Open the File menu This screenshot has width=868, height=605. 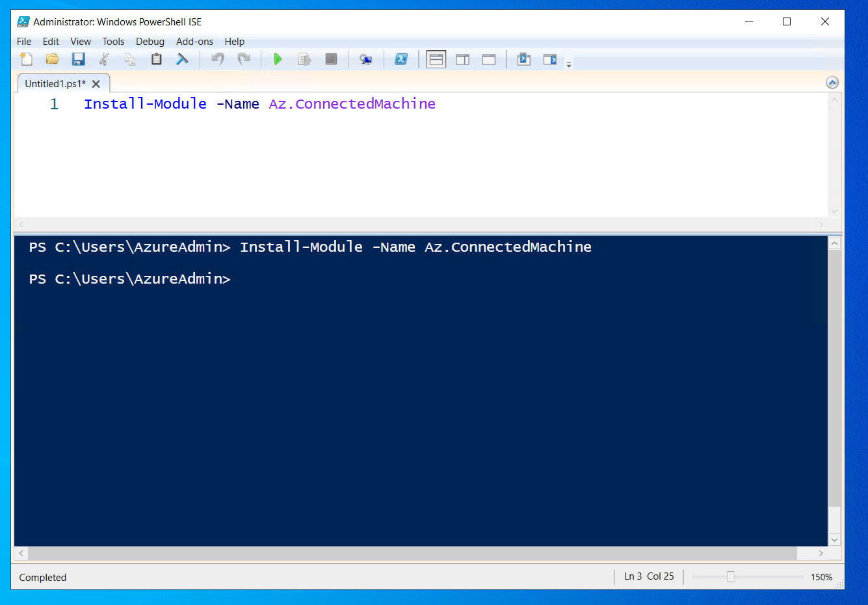(24, 41)
